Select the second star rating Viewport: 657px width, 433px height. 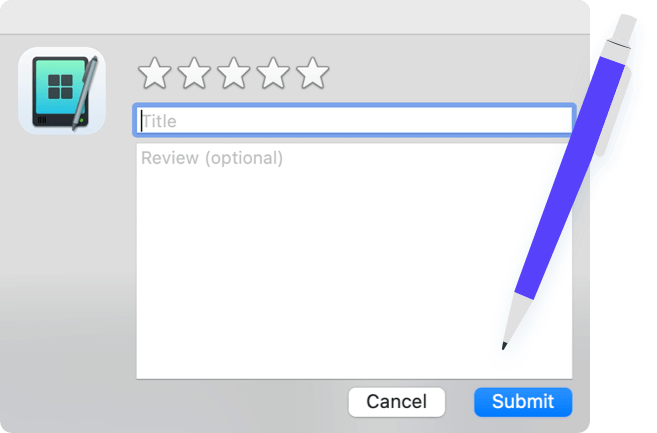pos(194,73)
